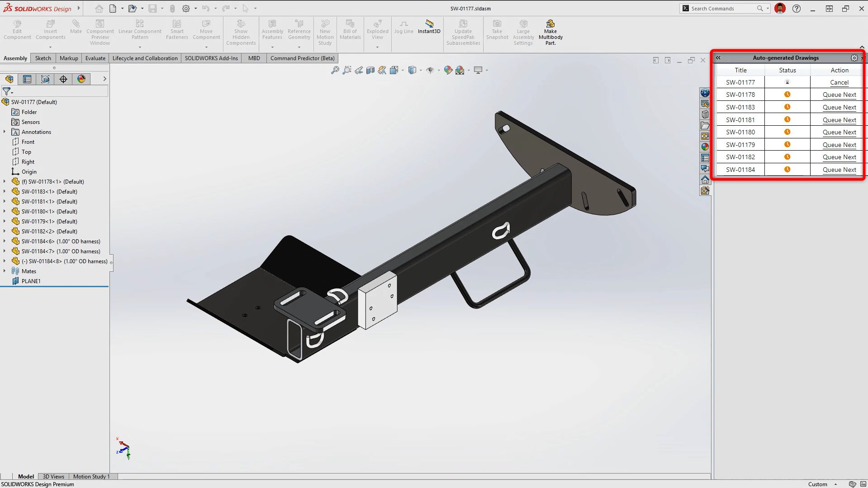Select the Mate tool in the ribbon
868x488 pixels.
tap(76, 27)
